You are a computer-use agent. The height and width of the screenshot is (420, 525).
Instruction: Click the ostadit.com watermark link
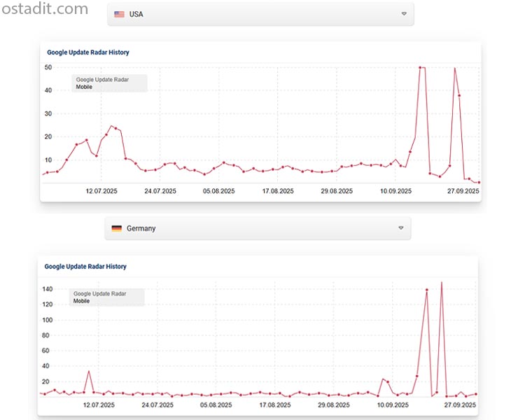[45, 9]
